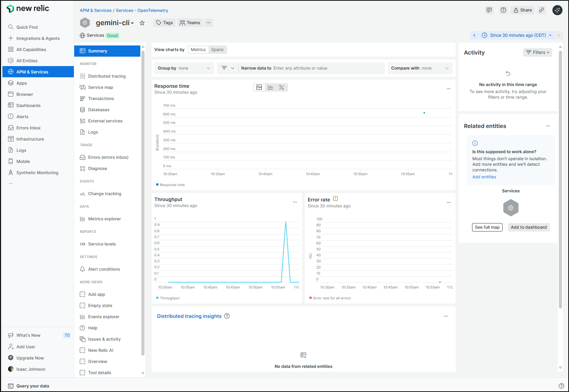Open the filter icon dropdown beside Narrow data
This screenshot has width=569, height=392.
click(228, 68)
